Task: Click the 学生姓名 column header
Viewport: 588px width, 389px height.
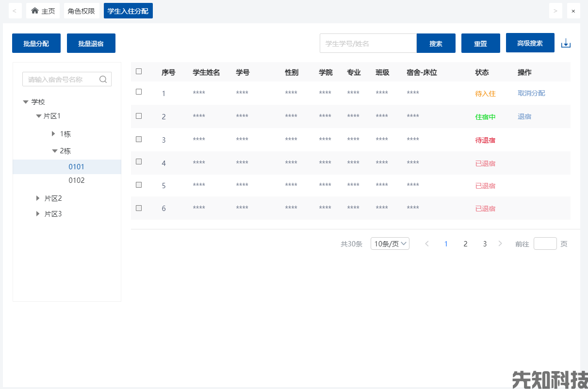Action: tap(206, 72)
